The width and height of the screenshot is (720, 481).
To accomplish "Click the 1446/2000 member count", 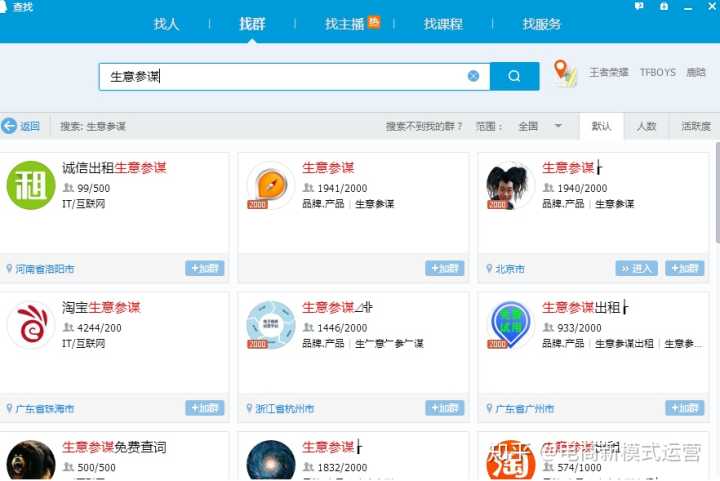I will coord(342,328).
